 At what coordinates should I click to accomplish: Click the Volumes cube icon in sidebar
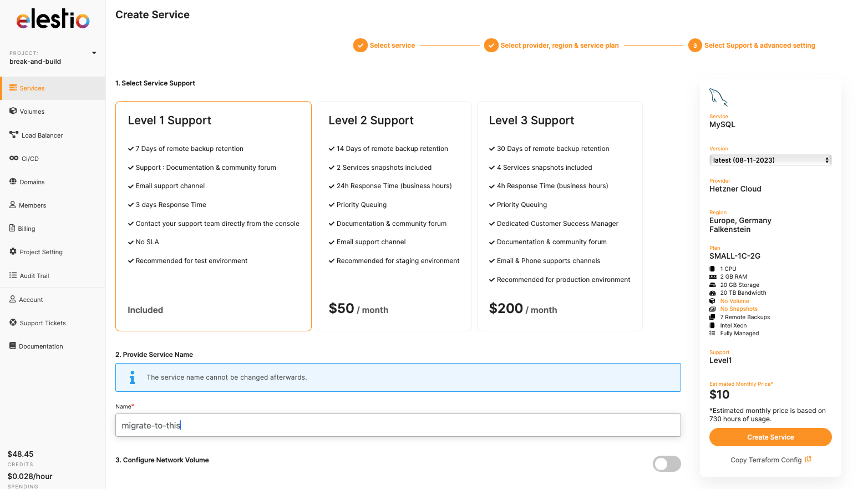point(13,111)
